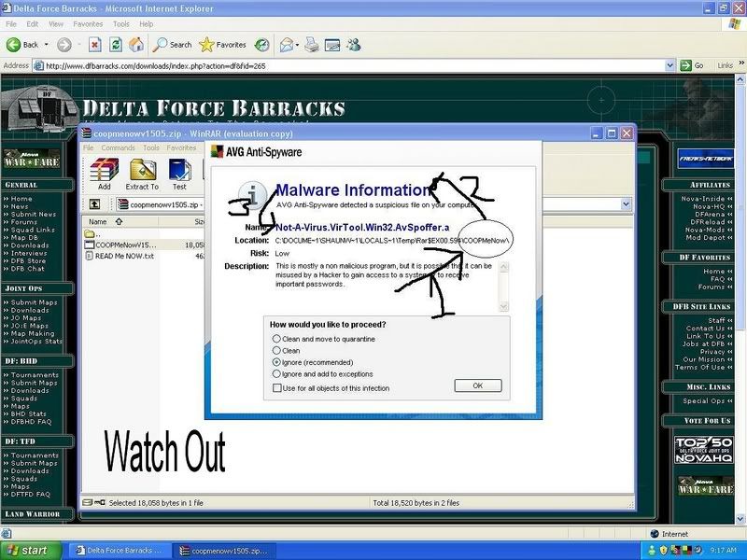Open the History icon in IE toolbar

(x=261, y=45)
